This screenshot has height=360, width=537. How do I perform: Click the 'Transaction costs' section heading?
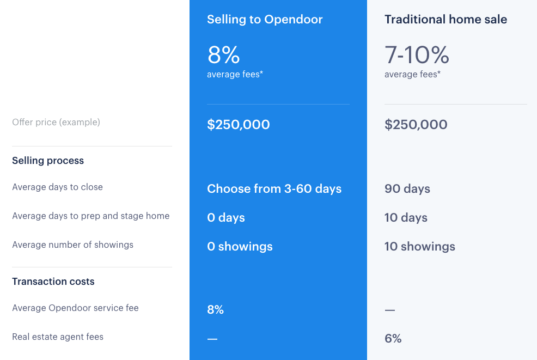pyautogui.click(x=53, y=282)
